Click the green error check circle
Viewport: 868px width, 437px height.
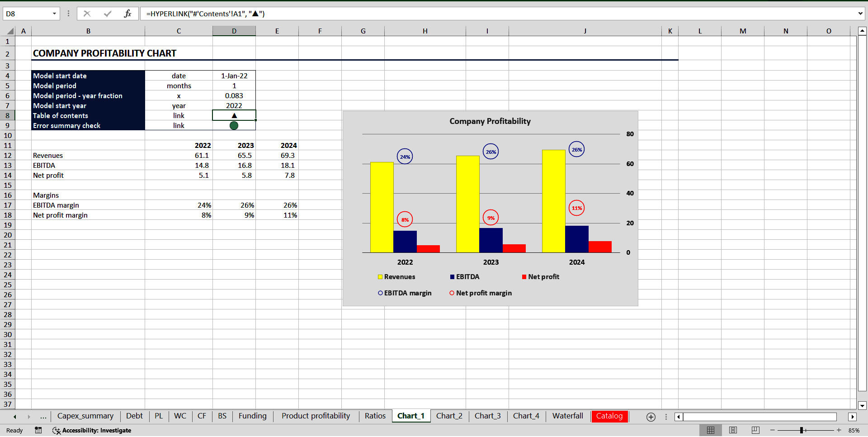(234, 126)
